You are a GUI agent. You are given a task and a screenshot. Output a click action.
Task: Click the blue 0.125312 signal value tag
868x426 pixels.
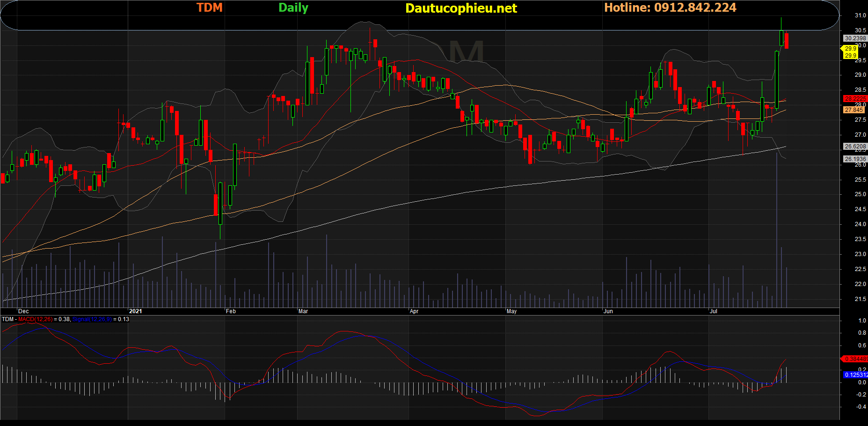[855, 375]
